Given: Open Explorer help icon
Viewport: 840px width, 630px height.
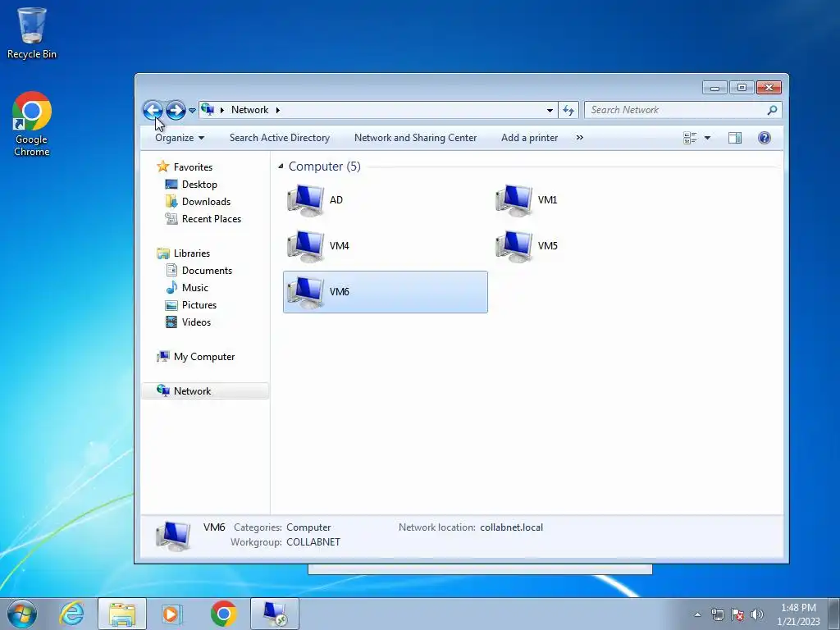Looking at the screenshot, I should 765,138.
